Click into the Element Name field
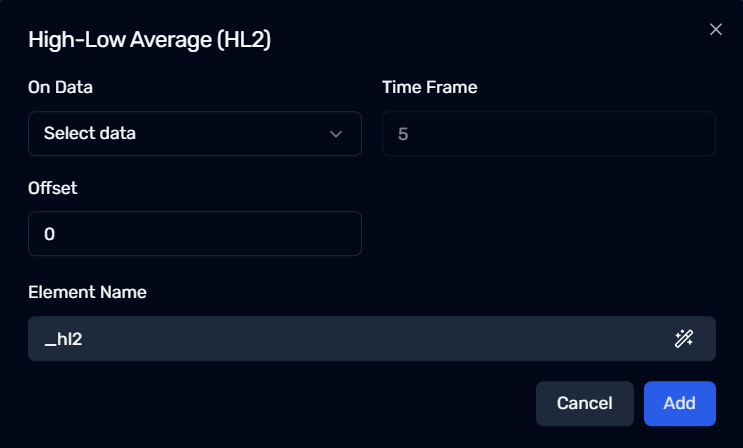The width and height of the screenshot is (743, 448). (x=372, y=338)
